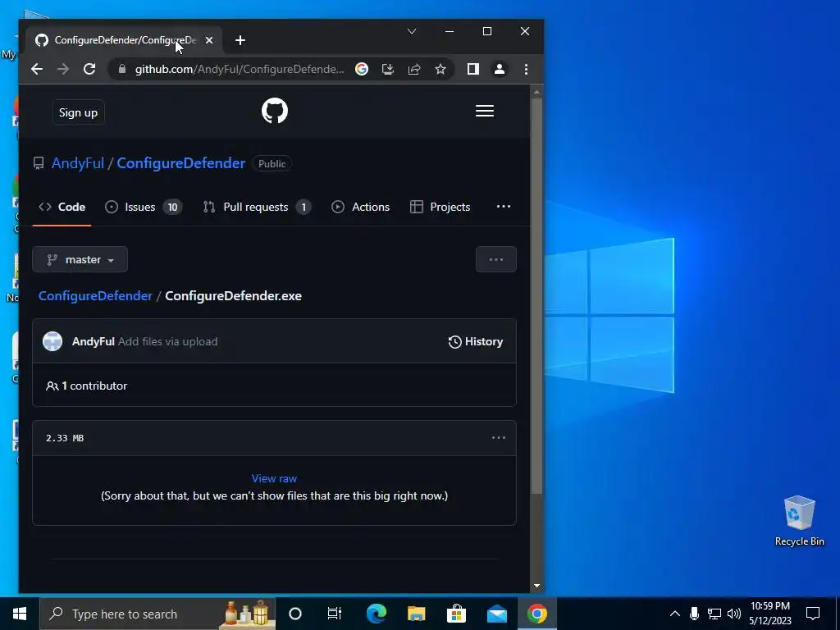Click AndyFul commit author name
This screenshot has width=840, height=630.
[x=94, y=341]
